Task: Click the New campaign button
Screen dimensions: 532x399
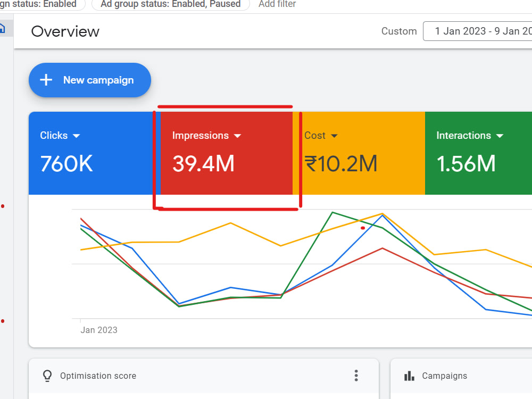Action: pyautogui.click(x=90, y=80)
